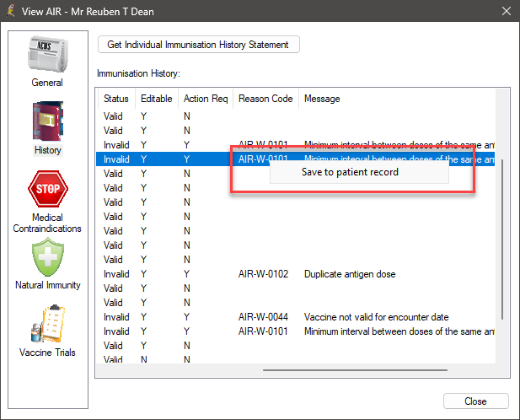
Task: Click the Action Req column header
Action: point(206,99)
